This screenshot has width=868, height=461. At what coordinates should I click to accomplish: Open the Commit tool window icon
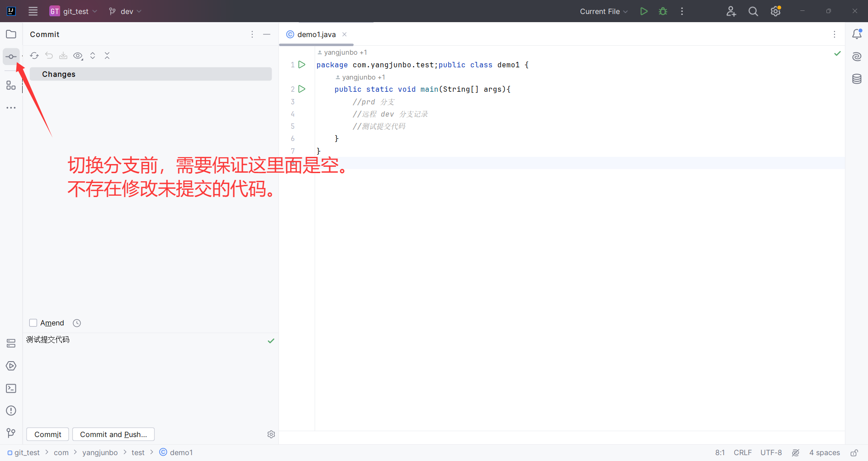[x=11, y=56]
